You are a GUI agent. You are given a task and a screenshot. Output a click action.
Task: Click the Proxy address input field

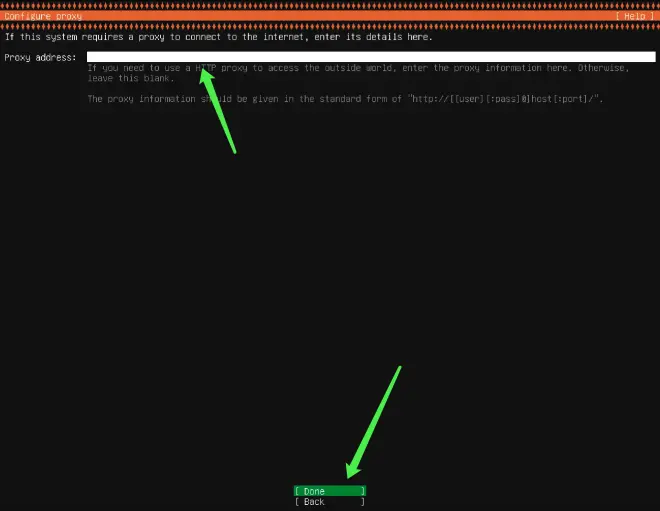coord(371,57)
